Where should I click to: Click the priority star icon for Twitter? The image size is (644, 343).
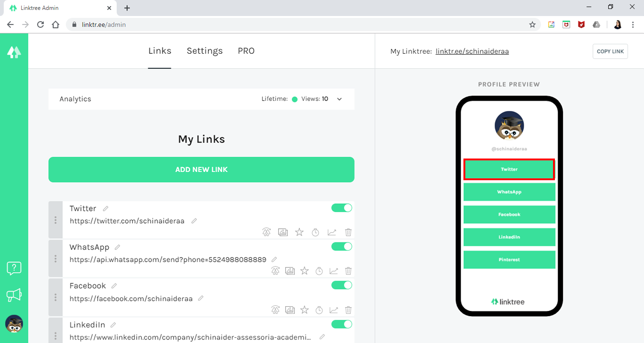click(299, 232)
